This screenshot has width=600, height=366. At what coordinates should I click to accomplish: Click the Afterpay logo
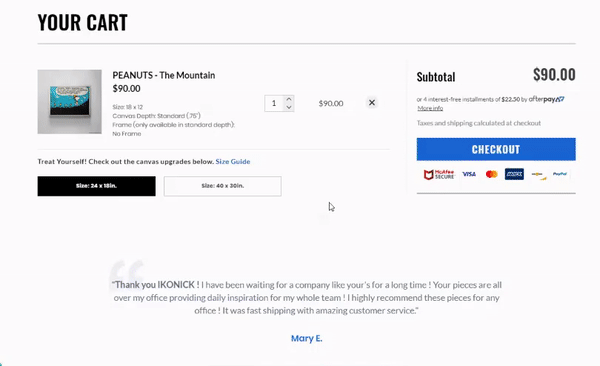(x=546, y=99)
